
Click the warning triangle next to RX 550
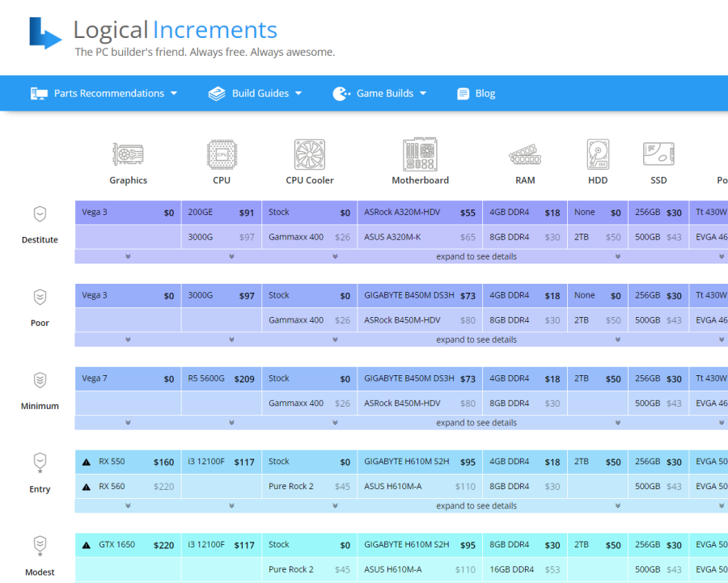click(87, 463)
